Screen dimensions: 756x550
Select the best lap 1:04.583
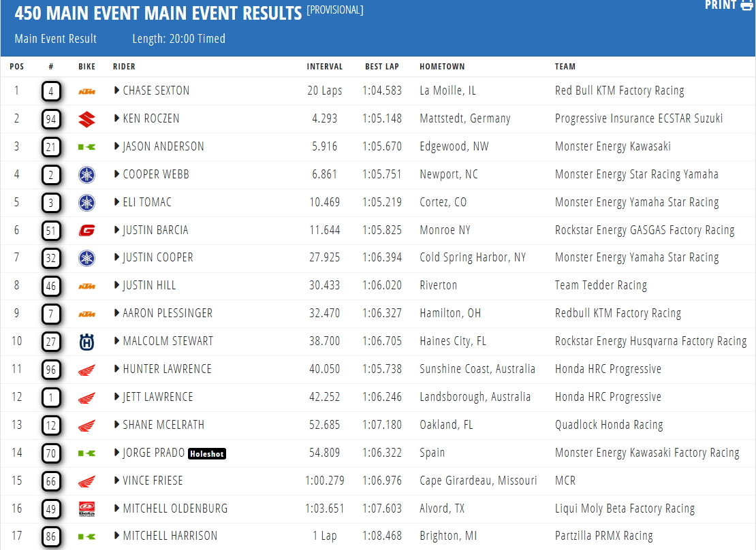382,91
